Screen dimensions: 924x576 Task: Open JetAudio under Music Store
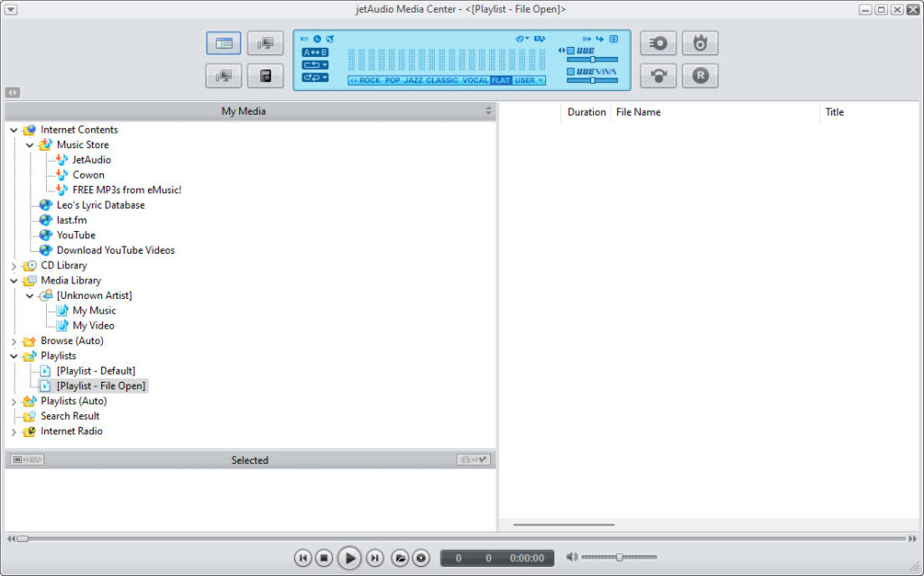tap(91, 160)
